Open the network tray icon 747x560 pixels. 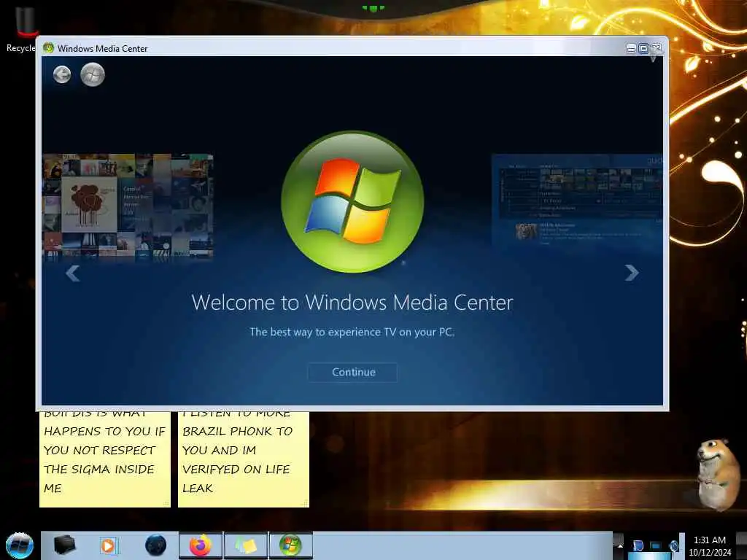pos(656,545)
